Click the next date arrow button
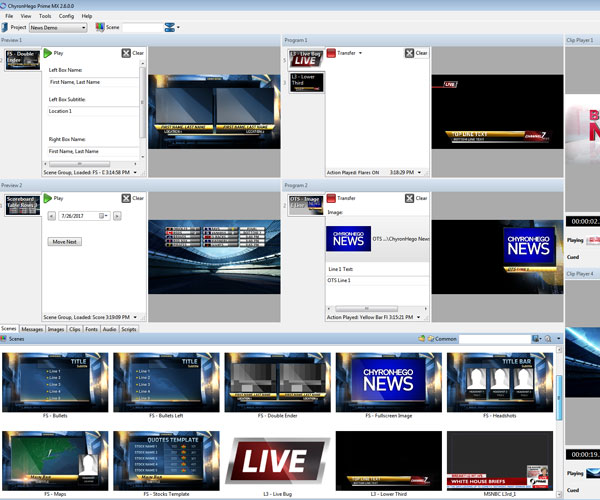Screen dimensions: 600x500 point(117,216)
